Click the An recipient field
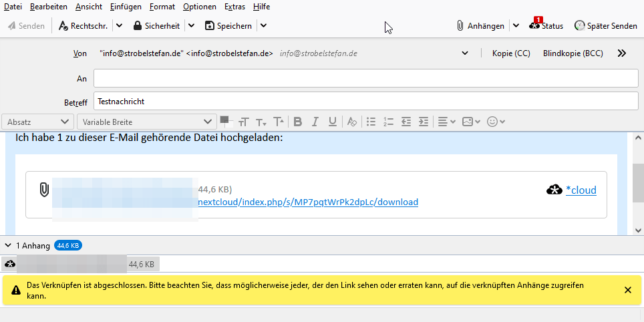Image resolution: width=644 pixels, height=322 pixels. (x=366, y=78)
